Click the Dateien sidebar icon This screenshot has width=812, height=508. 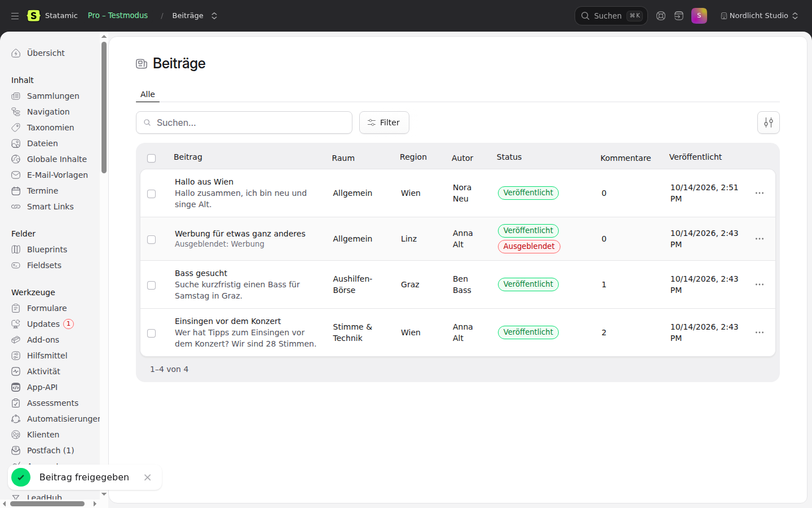16,143
